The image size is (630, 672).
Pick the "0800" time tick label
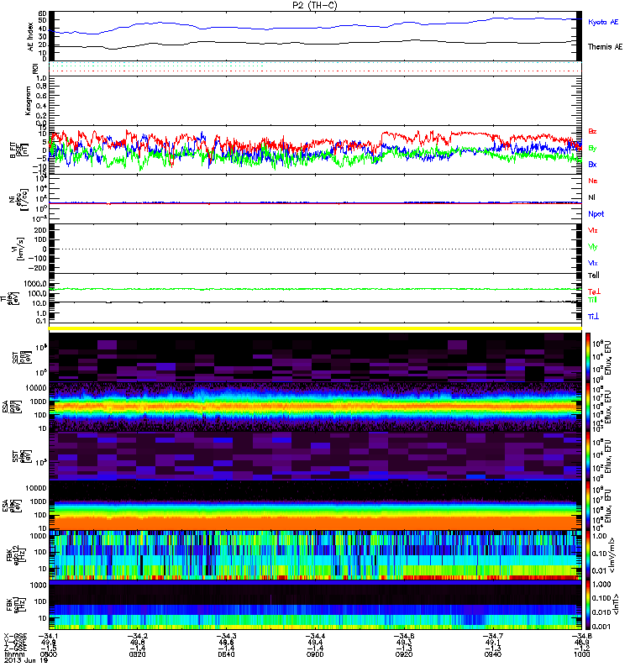pyautogui.click(x=49, y=654)
